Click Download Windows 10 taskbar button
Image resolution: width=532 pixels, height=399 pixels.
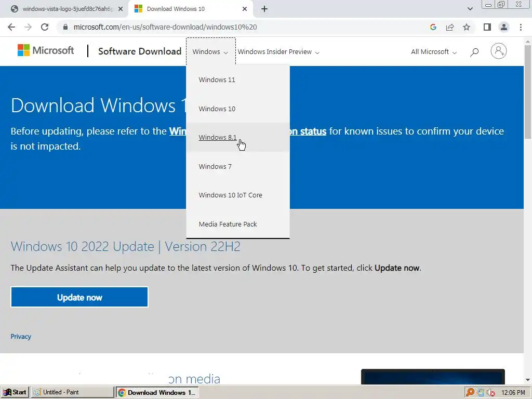[157, 393]
